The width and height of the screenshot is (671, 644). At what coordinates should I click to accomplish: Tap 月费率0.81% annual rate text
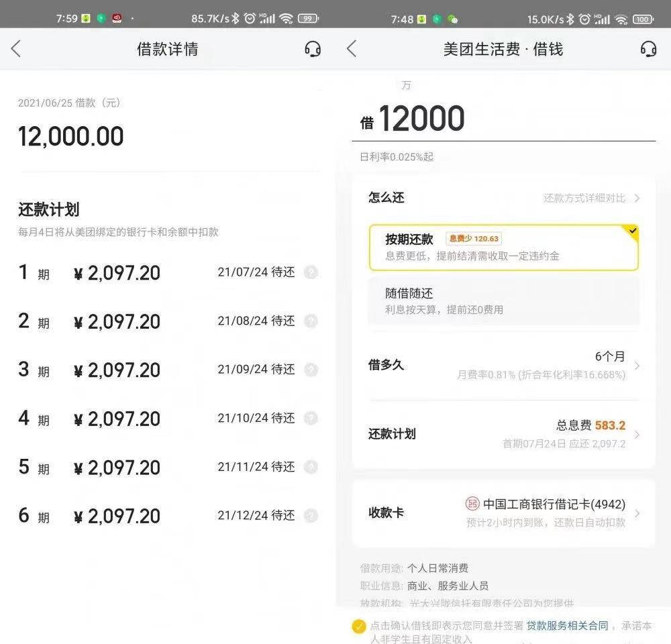point(541,375)
